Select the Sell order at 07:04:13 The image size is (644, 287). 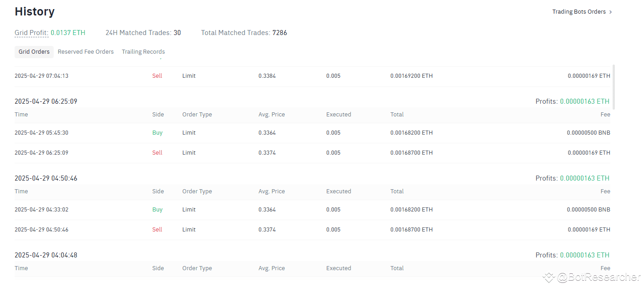pyautogui.click(x=157, y=76)
